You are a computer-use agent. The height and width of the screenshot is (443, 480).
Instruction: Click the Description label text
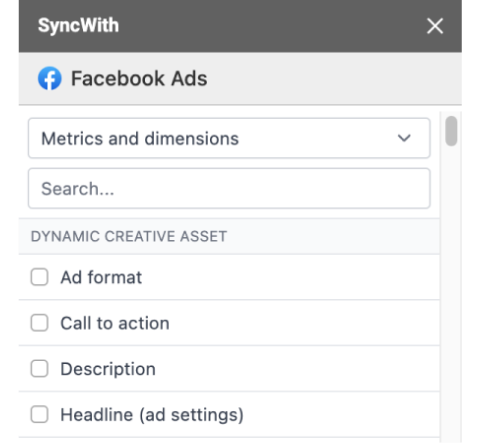click(x=108, y=369)
